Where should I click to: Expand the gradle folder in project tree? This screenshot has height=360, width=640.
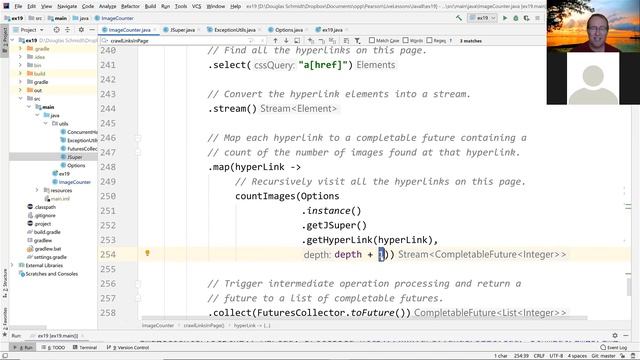click(20, 82)
